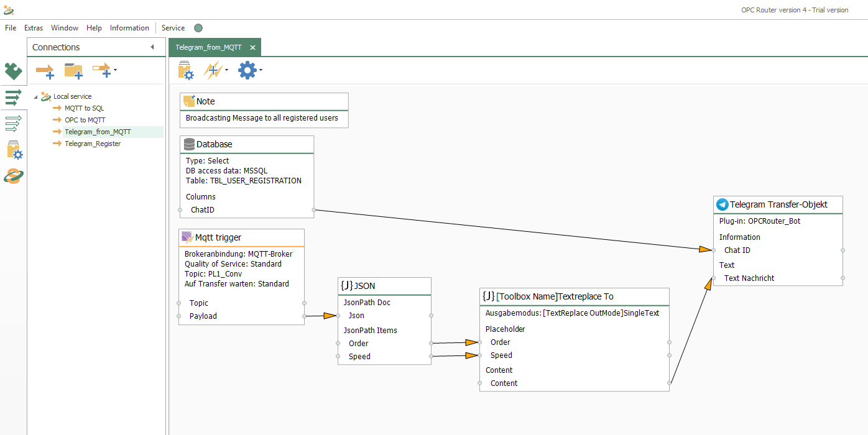Select Telegram_Register connection in tree
The height and width of the screenshot is (435, 868).
pyautogui.click(x=92, y=144)
